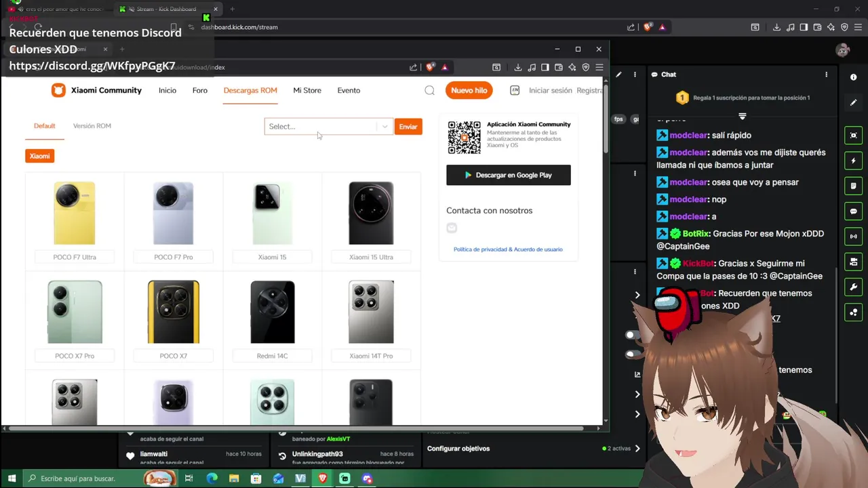Expand the dropdown arrow next to Select...
The image size is (868, 488).
pyautogui.click(x=384, y=126)
